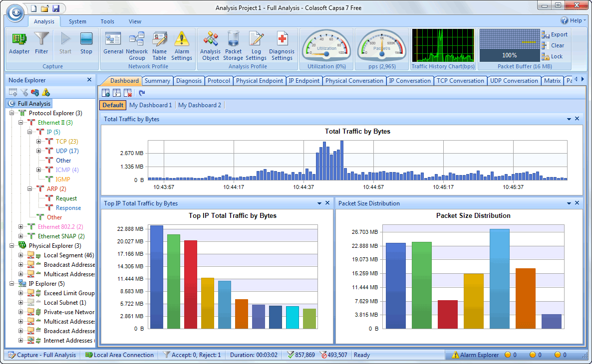The width and height of the screenshot is (592, 364).
Task: Open the Physical Endpoint tab
Action: [x=260, y=81]
